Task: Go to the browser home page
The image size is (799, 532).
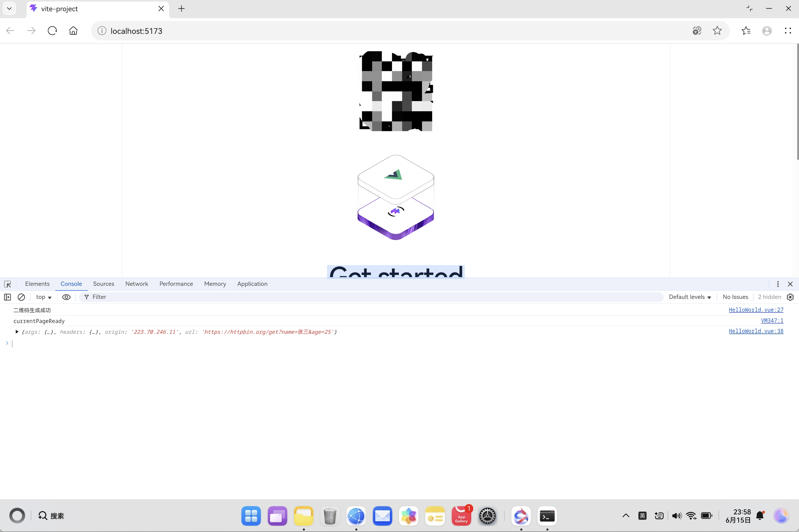Action: 73,31
